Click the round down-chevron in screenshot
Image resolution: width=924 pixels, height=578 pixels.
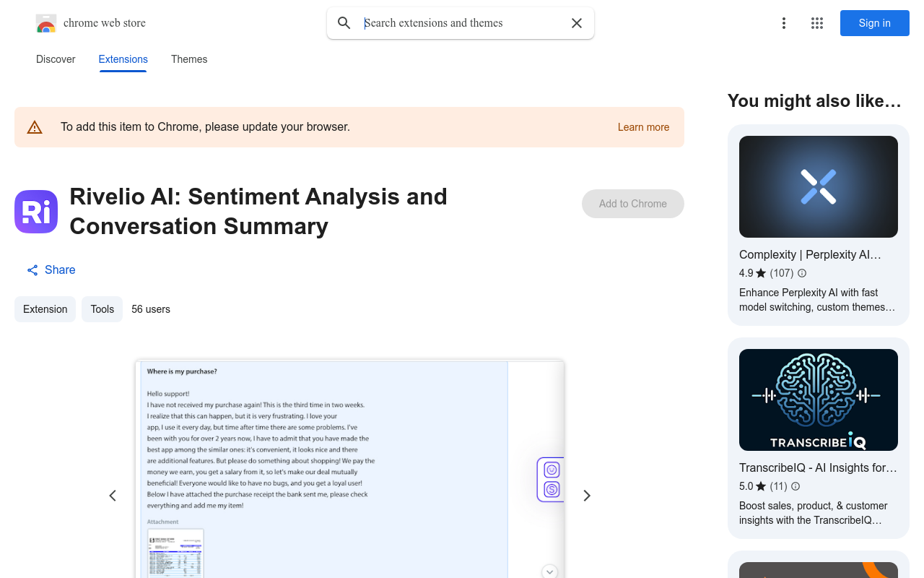click(x=550, y=571)
